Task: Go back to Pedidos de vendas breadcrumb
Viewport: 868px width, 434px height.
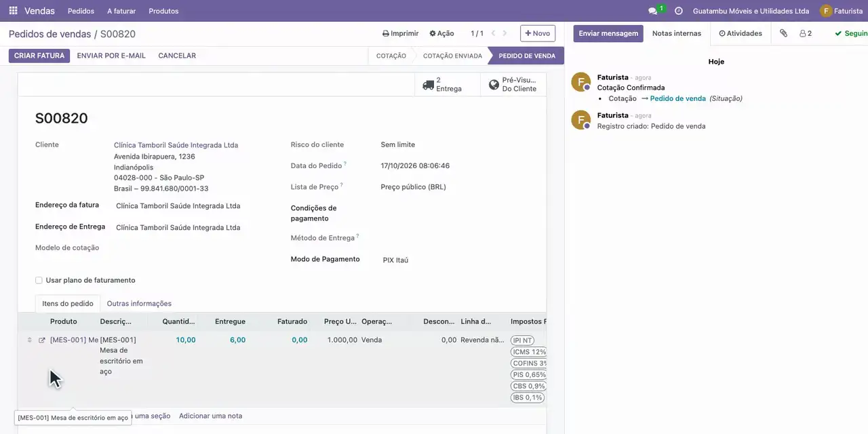Action: [50, 34]
